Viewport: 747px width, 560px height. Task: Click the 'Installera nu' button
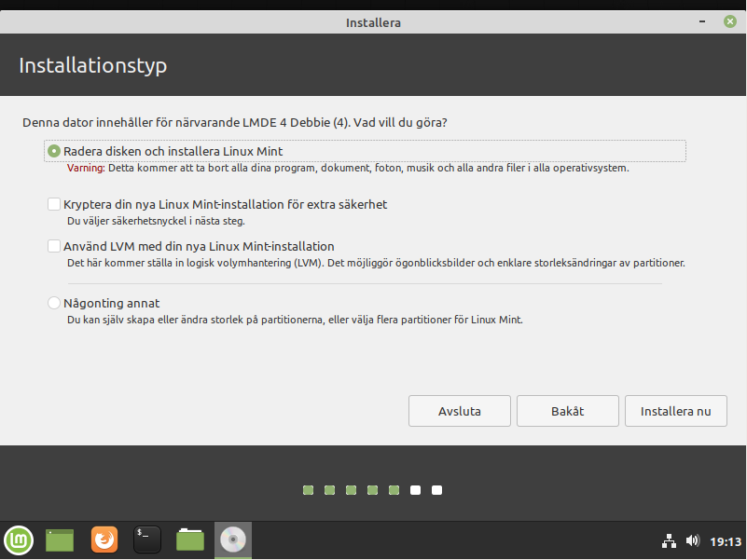point(676,411)
